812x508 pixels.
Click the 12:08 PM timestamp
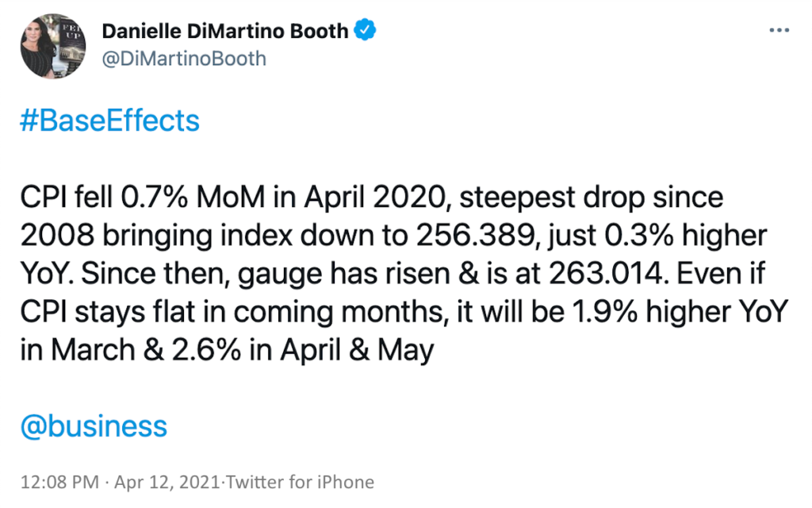(x=59, y=482)
